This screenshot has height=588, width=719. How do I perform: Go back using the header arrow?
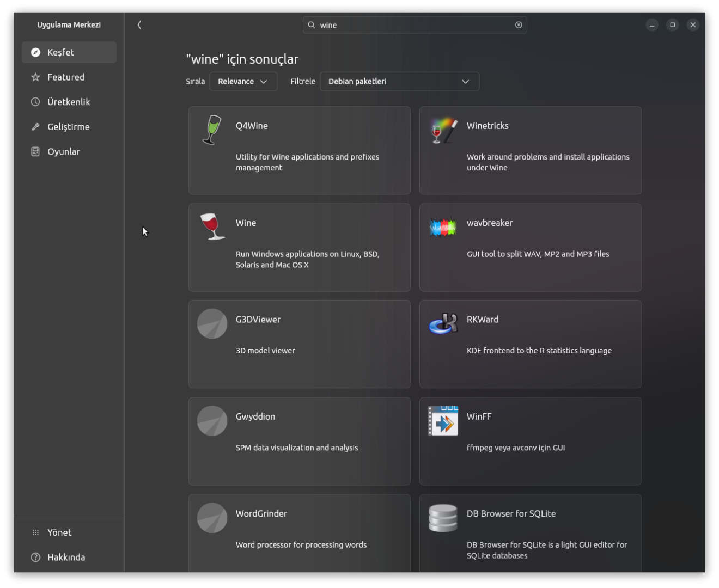pyautogui.click(x=139, y=25)
